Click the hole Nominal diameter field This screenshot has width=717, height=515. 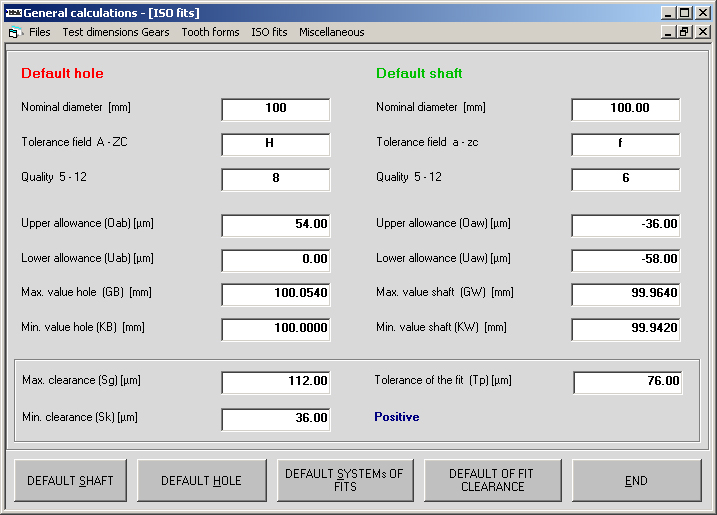[x=276, y=109]
